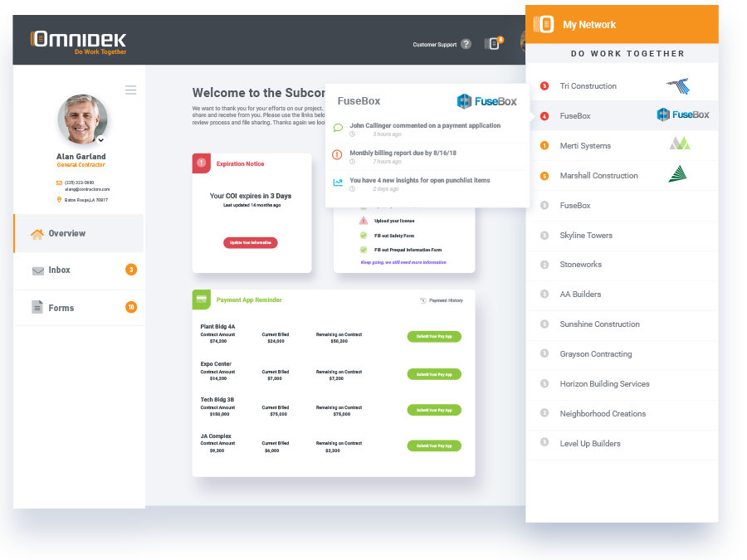Open the 4 new insights notification

(x=427, y=184)
